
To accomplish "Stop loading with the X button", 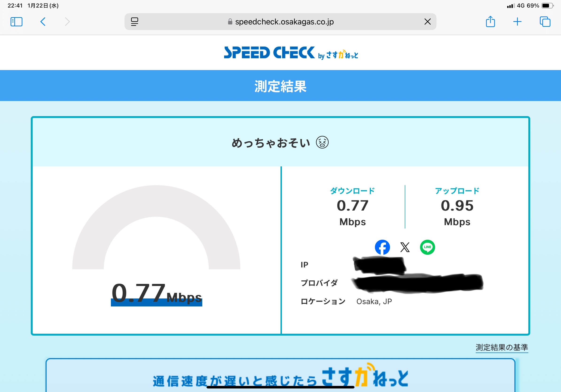I will pyautogui.click(x=427, y=22).
